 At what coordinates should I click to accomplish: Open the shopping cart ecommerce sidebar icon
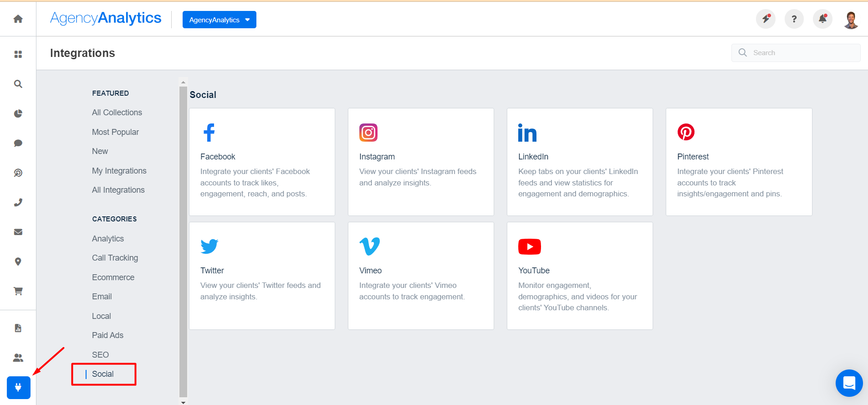pyautogui.click(x=18, y=291)
